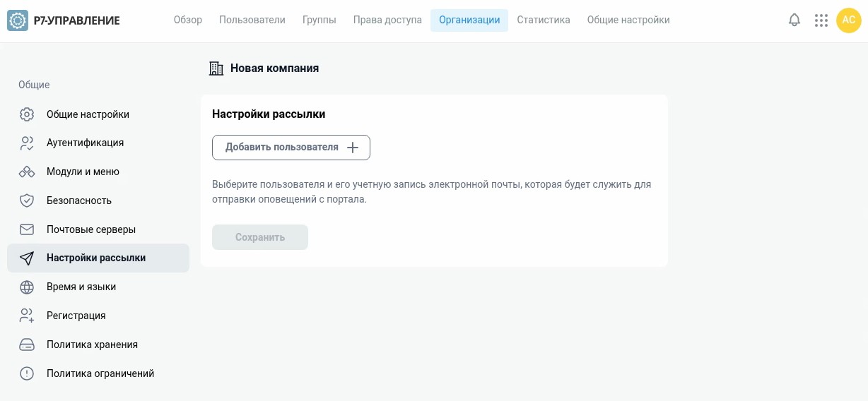This screenshot has width=868, height=401.
Task: Click the Сохранить button
Action: pyautogui.click(x=260, y=237)
